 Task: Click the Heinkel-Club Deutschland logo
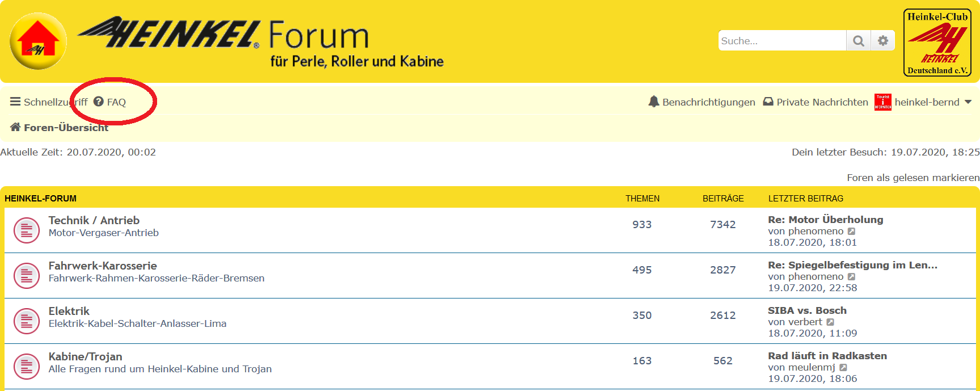click(937, 43)
